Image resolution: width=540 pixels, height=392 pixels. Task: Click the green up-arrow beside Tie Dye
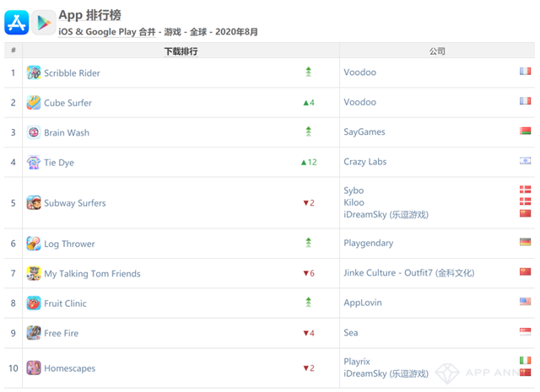click(305, 162)
